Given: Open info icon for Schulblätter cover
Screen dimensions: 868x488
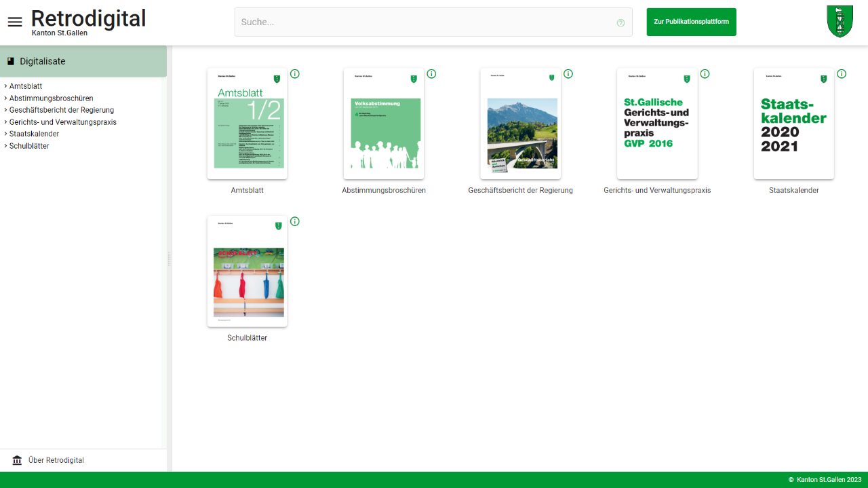Looking at the screenshot, I should click(295, 221).
